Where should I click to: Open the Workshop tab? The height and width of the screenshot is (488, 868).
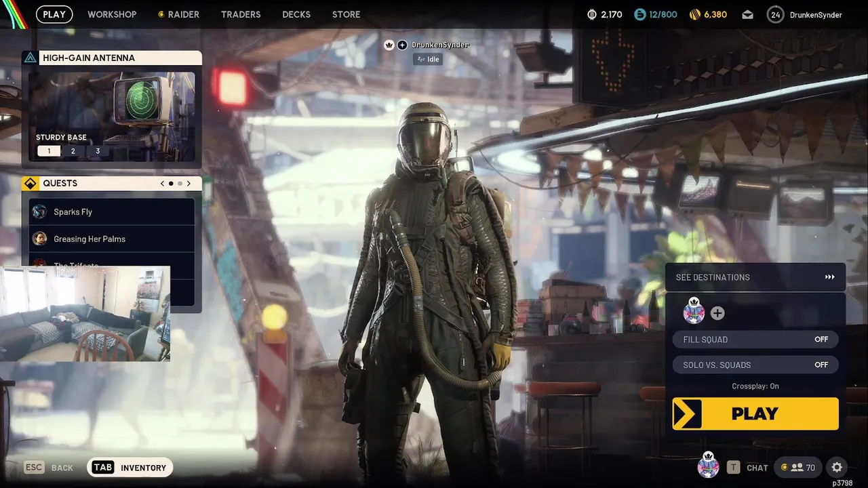[x=112, y=14]
